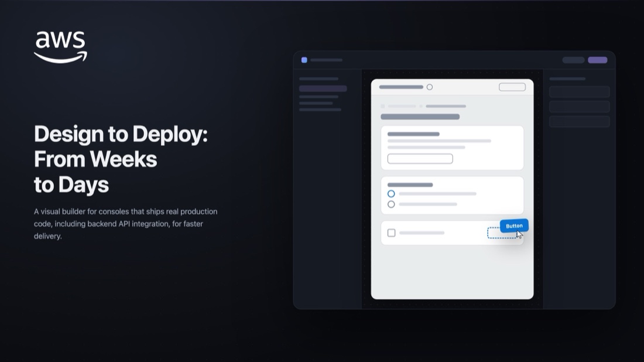The width and height of the screenshot is (644, 362).
Task: Click the purple button in builder top bar
Action: [598, 60]
